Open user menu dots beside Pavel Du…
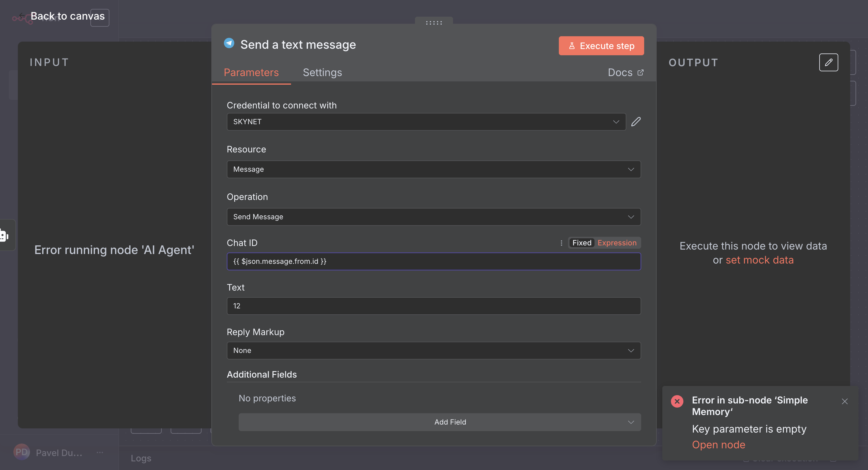The width and height of the screenshot is (868, 470). tap(100, 452)
